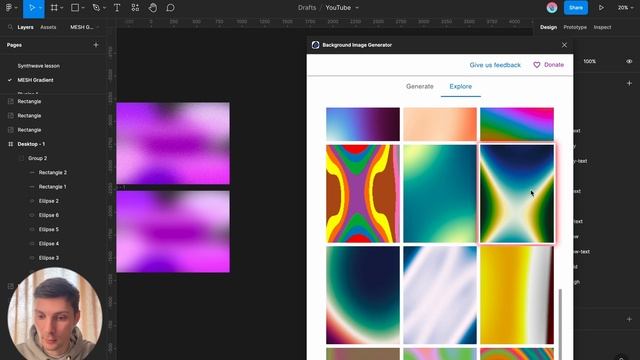Viewport: 640px width, 360px height.
Task: Open the Resources tool
Action: pos(135,8)
